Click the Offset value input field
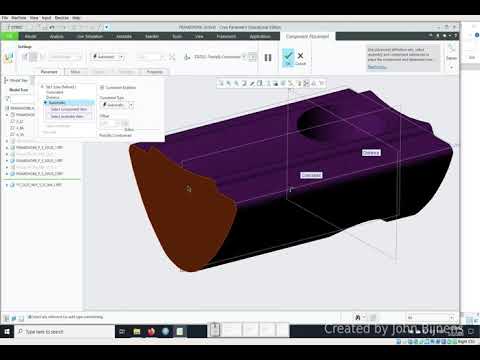Screen dimensions: 480x360 point(110,123)
